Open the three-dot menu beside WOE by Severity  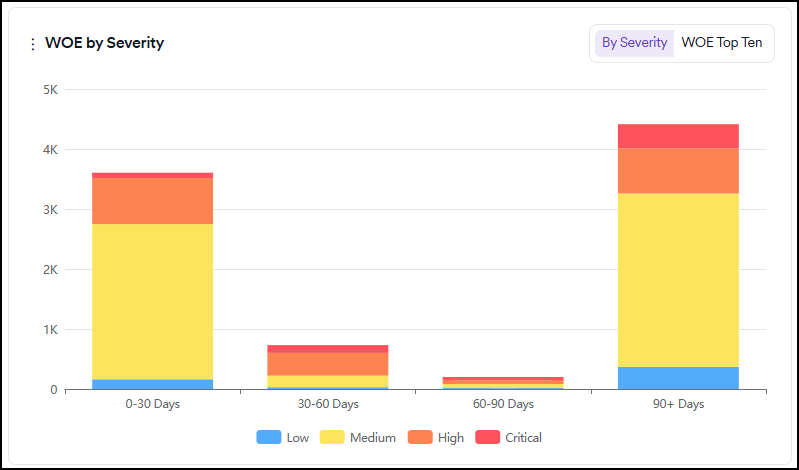click(32, 44)
